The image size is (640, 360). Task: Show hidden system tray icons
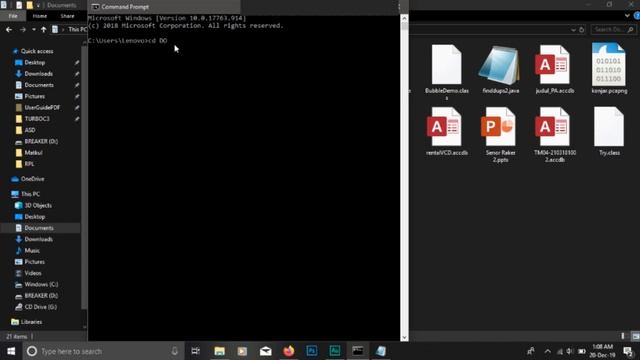(x=547, y=351)
